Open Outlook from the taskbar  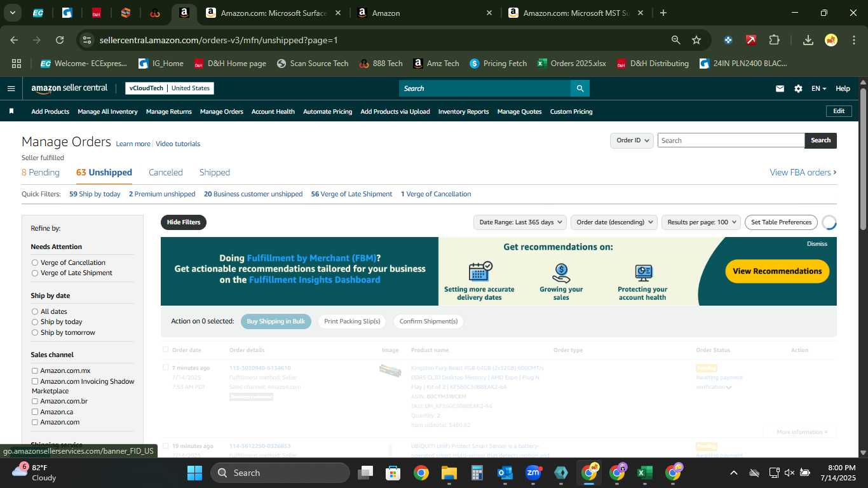[505, 473]
